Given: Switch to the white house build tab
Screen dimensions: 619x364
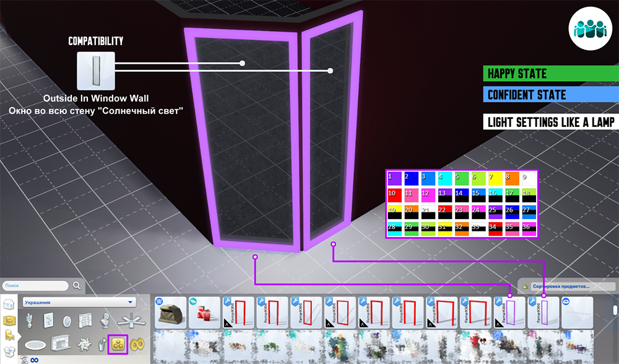Looking at the screenshot, I should [9, 305].
